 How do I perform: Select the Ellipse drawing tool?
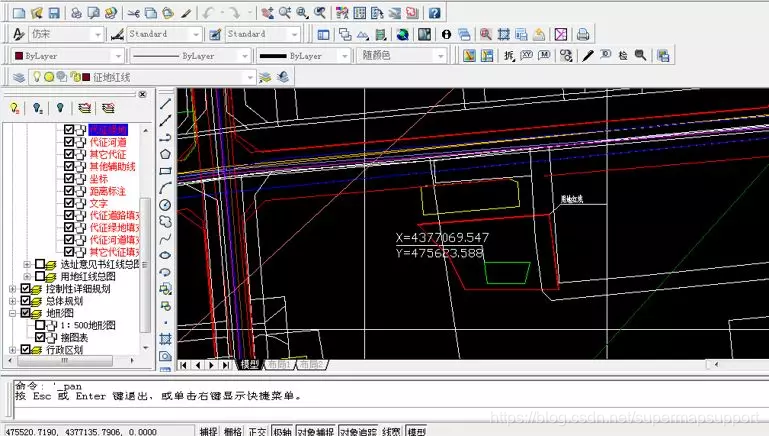point(165,255)
